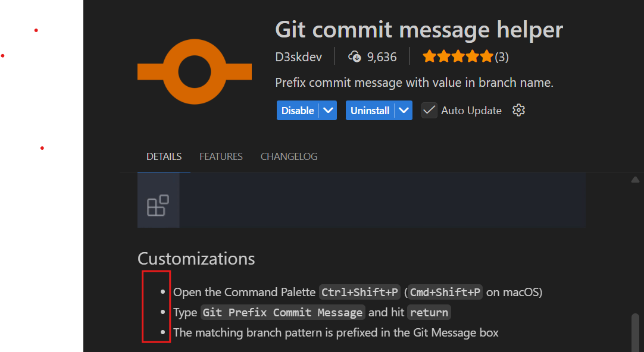Open the CHANGELOG tab
The width and height of the screenshot is (644, 352).
click(x=289, y=157)
